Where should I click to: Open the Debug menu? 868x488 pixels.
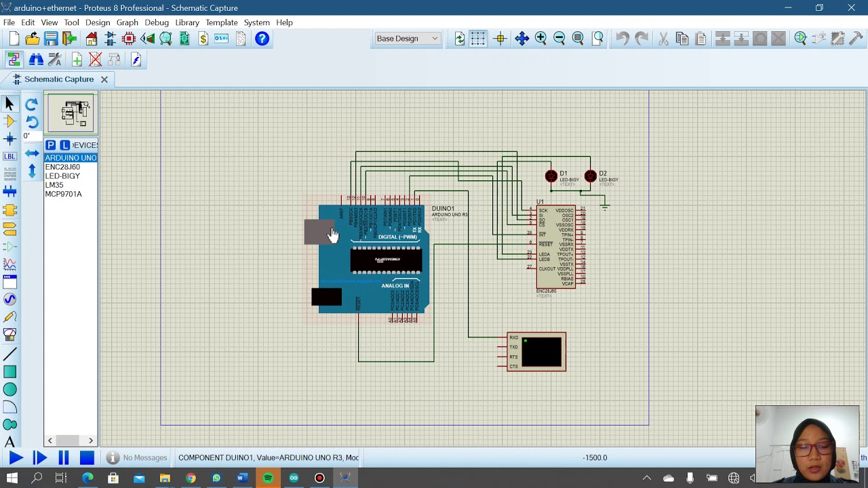click(x=157, y=22)
